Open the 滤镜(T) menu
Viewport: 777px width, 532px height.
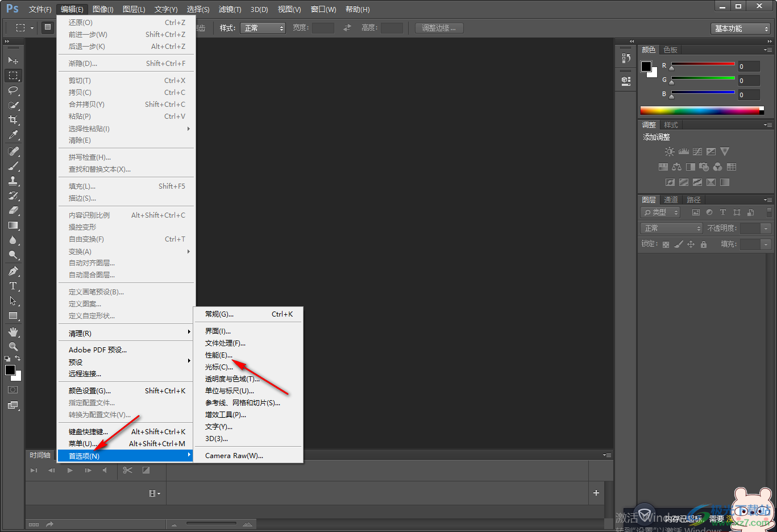(230, 9)
